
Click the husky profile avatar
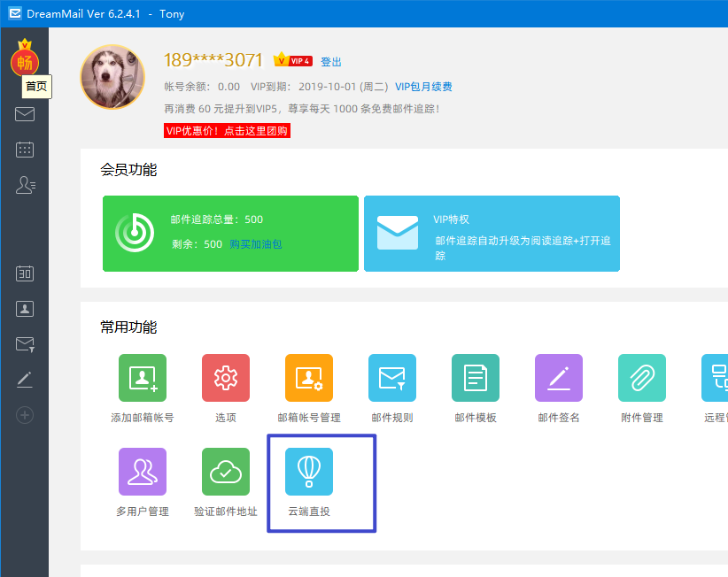(112, 77)
